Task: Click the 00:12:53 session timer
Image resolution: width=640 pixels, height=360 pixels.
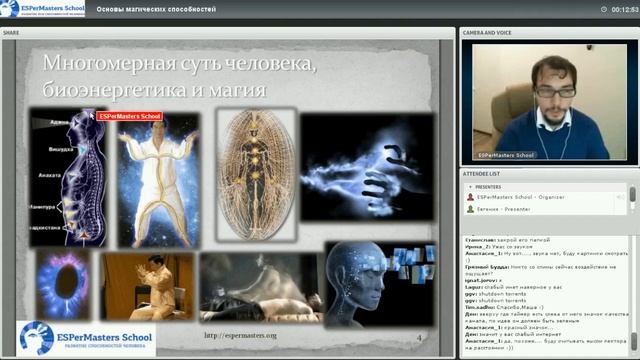Action: [625, 9]
